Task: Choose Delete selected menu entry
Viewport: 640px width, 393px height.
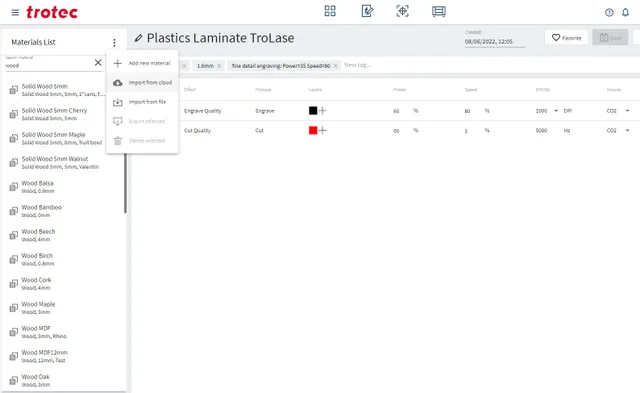Action: (142, 141)
